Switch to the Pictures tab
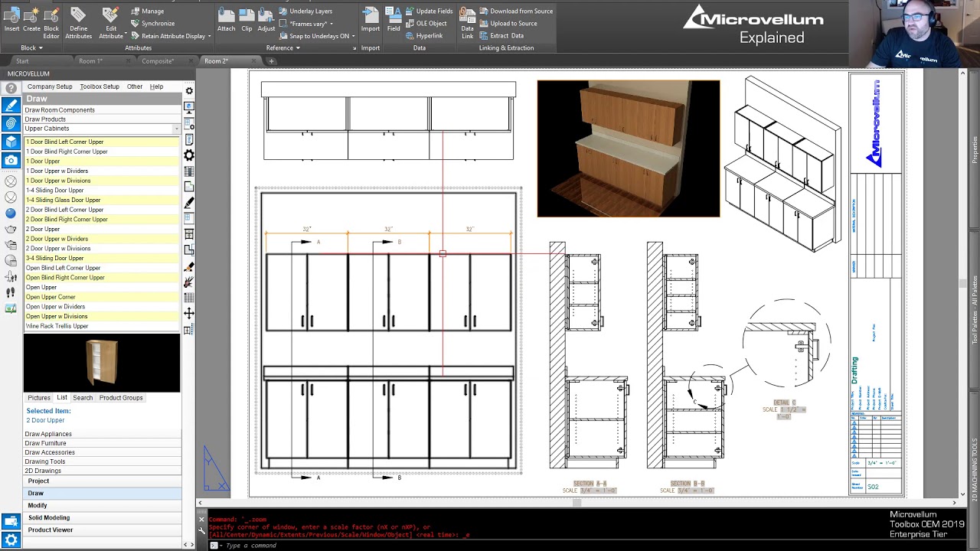The width and height of the screenshot is (980, 551). (39, 398)
